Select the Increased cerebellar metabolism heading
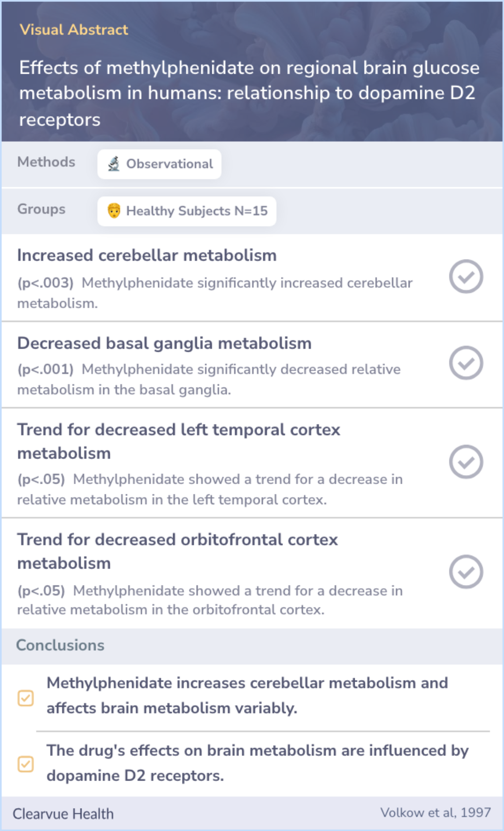Screen dimensions: 504x831 pyautogui.click(x=147, y=255)
